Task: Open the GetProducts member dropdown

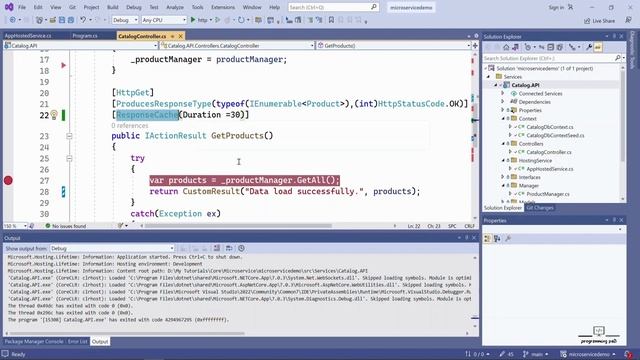Action: coord(394,46)
